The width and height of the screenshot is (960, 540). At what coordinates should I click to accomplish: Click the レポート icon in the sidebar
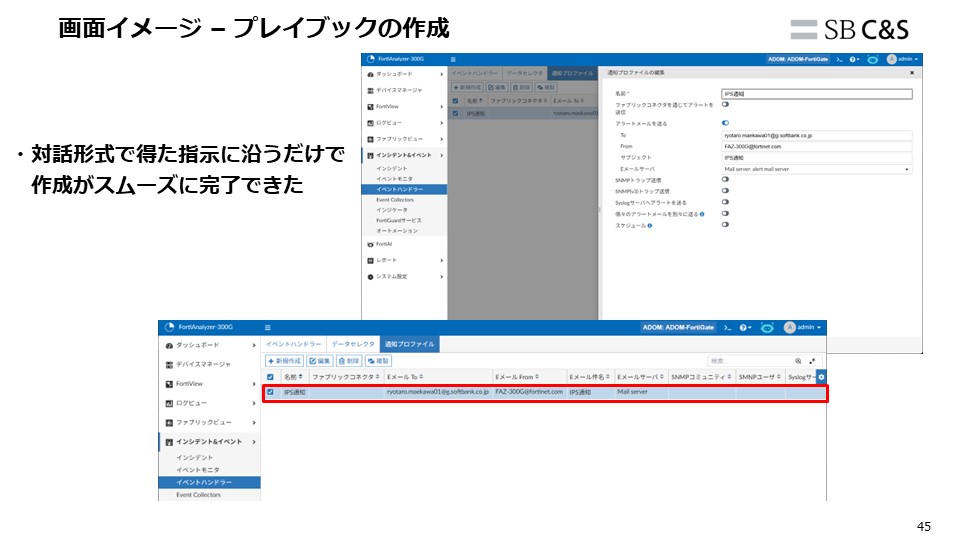point(370,260)
